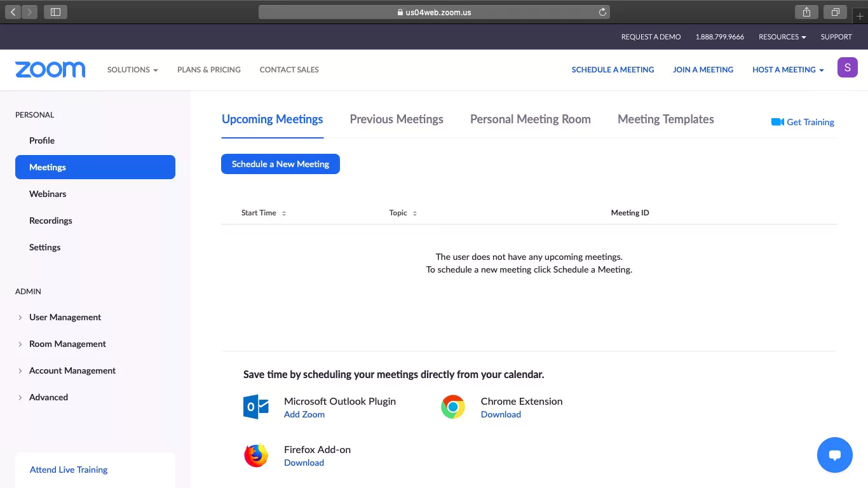Open the Personal Meeting Room tab
868x488 pixels.
coord(530,119)
